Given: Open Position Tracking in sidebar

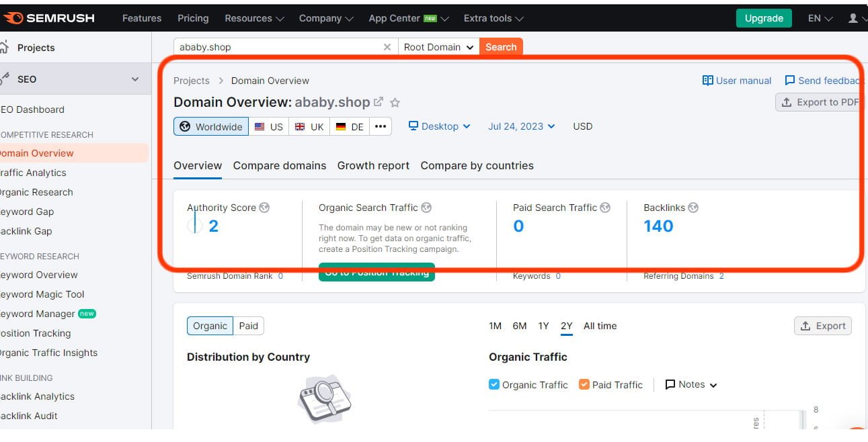Looking at the screenshot, I should click(x=34, y=333).
